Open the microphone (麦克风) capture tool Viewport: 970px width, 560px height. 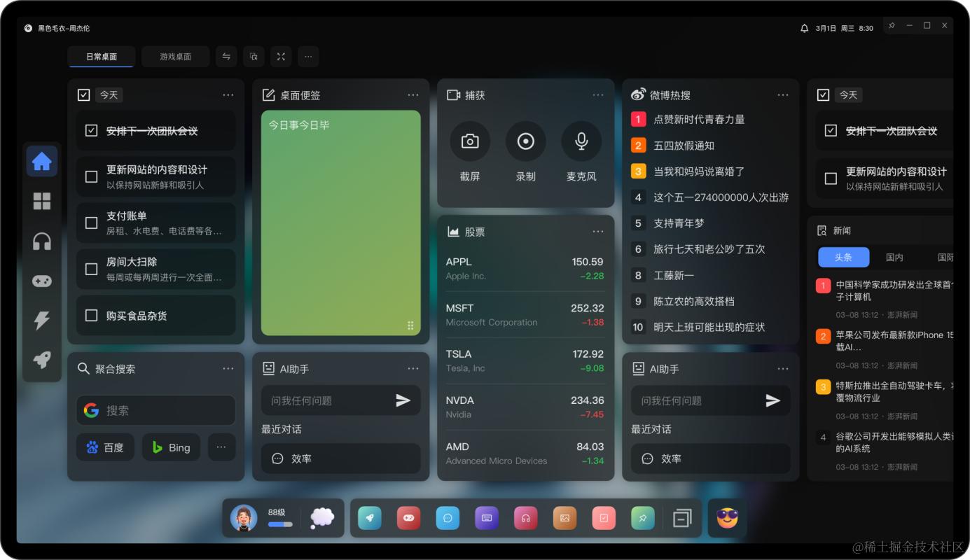(x=581, y=141)
